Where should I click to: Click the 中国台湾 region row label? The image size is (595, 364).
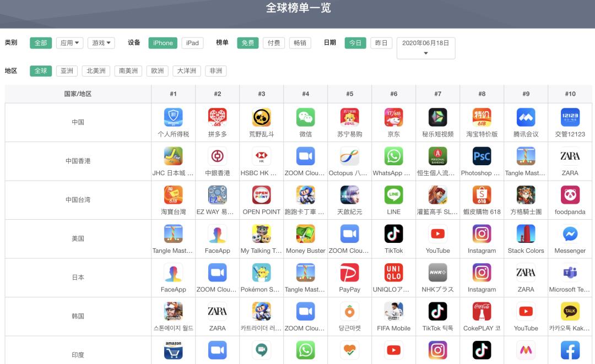(x=78, y=199)
